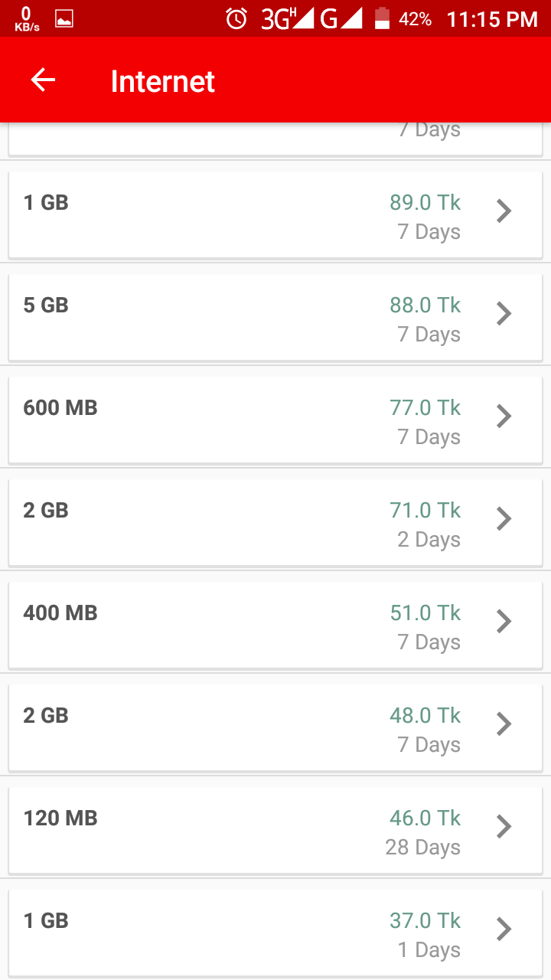Viewport: 551px width, 980px height.
Task: Open chevron for 5 GB 88.0 Tk pack
Action: point(504,313)
